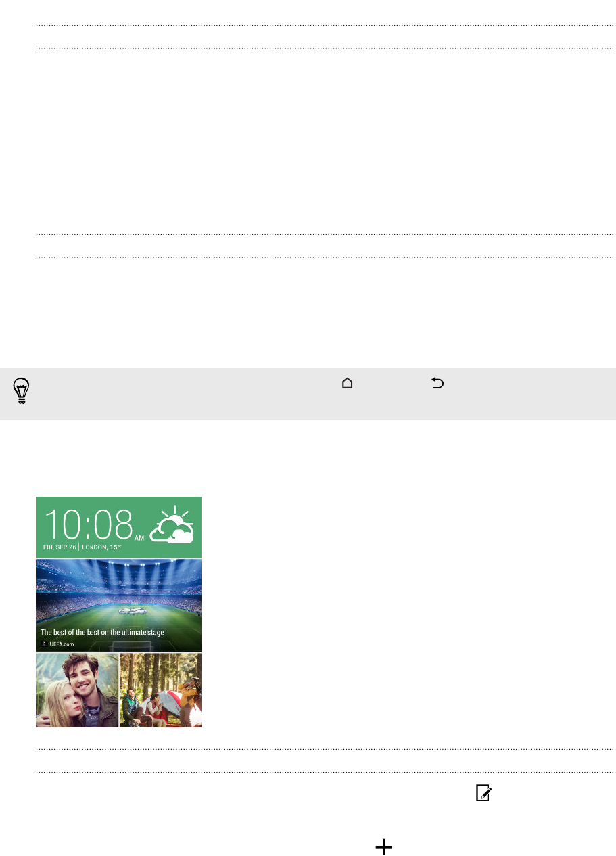Viewport: 616px width, 856px height.
Task: Click the green clock widget background
Action: [118, 527]
